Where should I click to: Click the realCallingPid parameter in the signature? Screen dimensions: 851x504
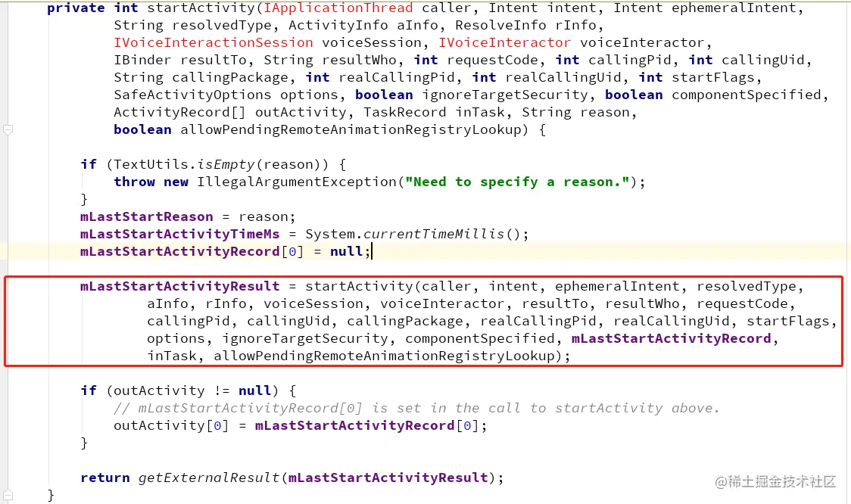click(x=396, y=77)
